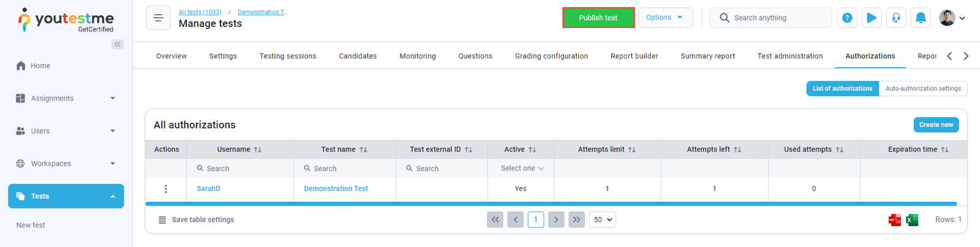
Task: Switch to List of authorizations view
Action: tap(842, 89)
